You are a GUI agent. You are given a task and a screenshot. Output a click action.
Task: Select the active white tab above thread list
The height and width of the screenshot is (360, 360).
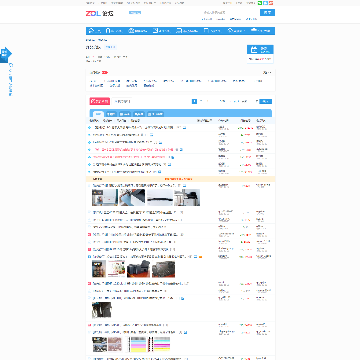pos(98,114)
